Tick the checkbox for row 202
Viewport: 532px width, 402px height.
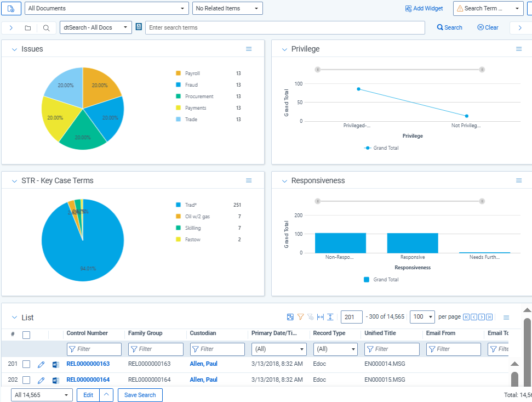click(26, 380)
